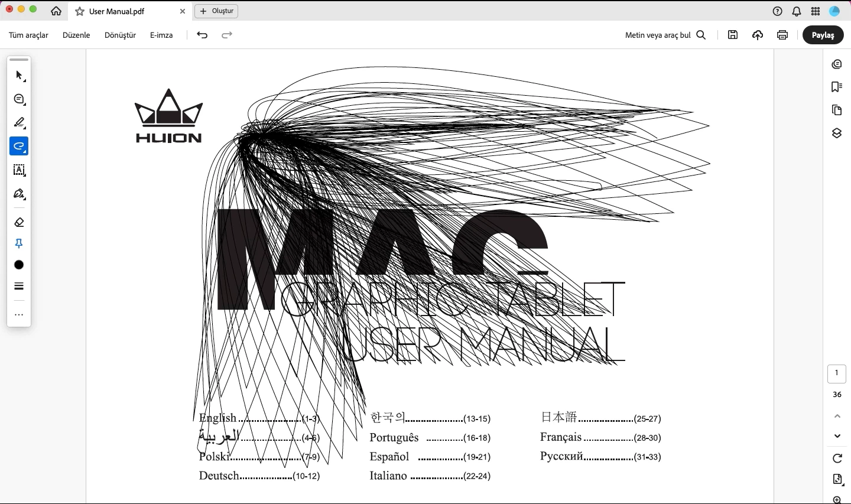Open the E-imza menu
851x504 pixels.
pos(161,35)
